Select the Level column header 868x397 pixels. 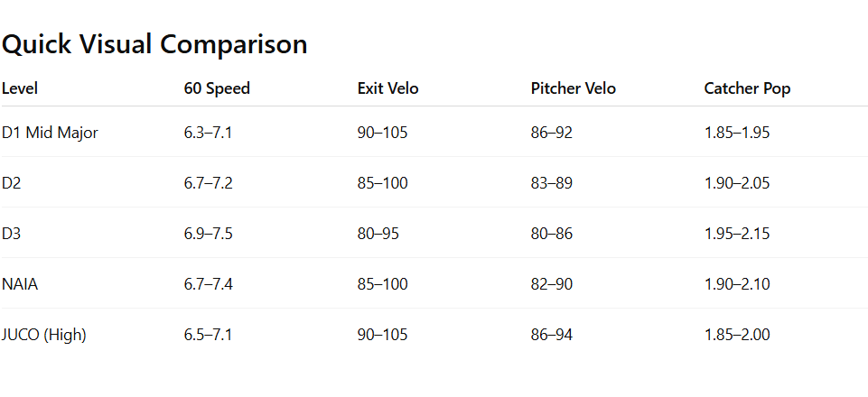pyautogui.click(x=20, y=88)
